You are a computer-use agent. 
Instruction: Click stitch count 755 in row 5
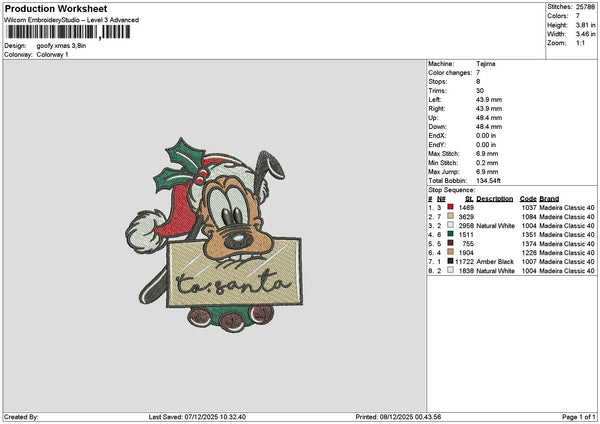(468, 244)
